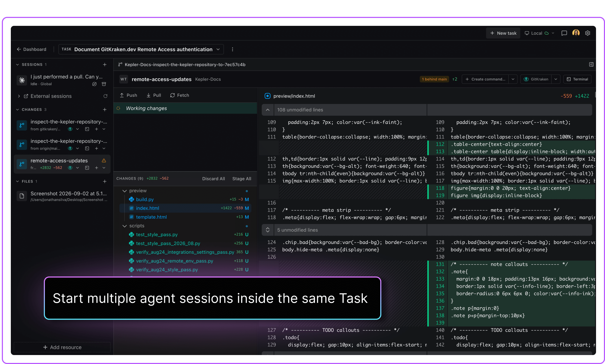Click Add resource
The height and width of the screenshot is (364, 605).
(x=62, y=347)
